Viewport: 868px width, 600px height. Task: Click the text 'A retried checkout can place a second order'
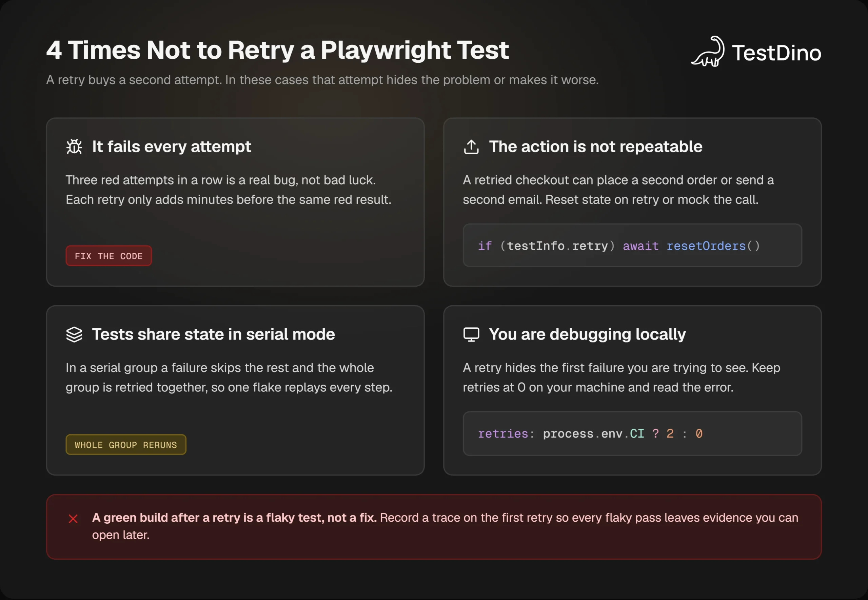coord(590,180)
